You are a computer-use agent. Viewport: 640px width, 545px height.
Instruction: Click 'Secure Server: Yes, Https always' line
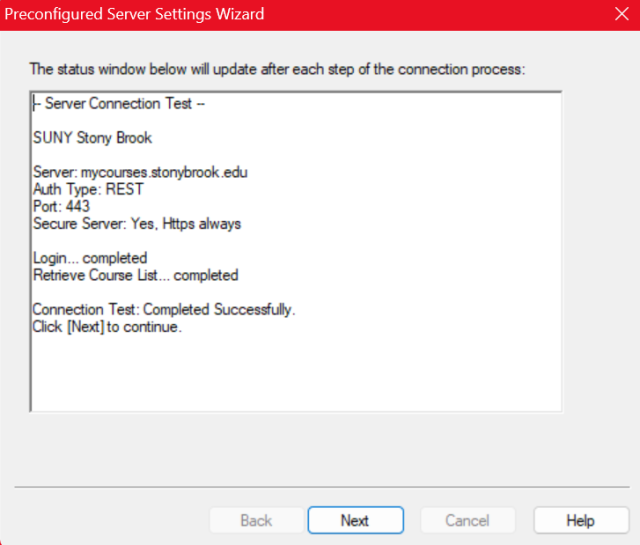tap(137, 224)
